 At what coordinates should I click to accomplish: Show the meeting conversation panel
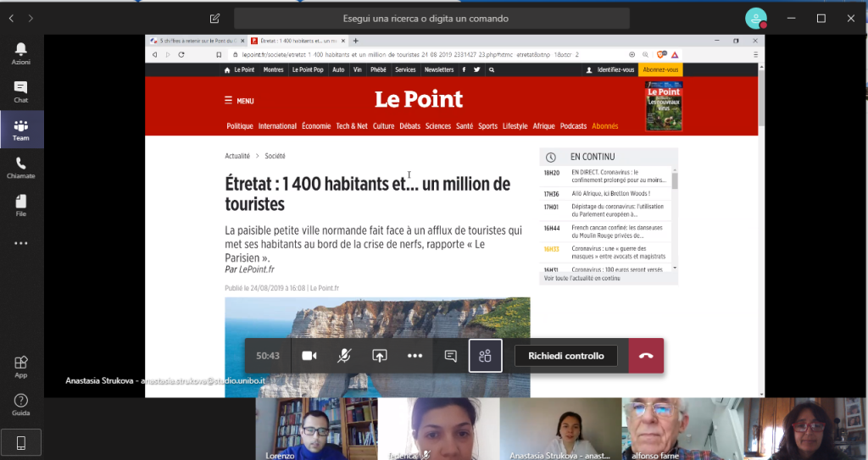(451, 356)
